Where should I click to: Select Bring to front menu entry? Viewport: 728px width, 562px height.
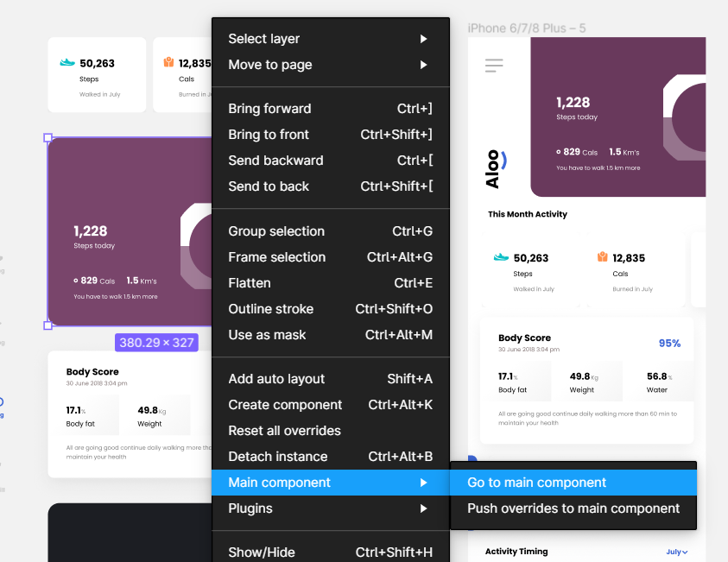click(x=331, y=135)
